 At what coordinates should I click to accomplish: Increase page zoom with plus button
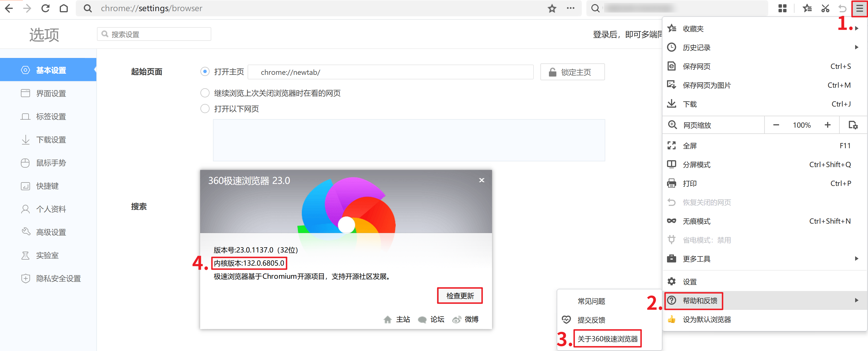[827, 125]
